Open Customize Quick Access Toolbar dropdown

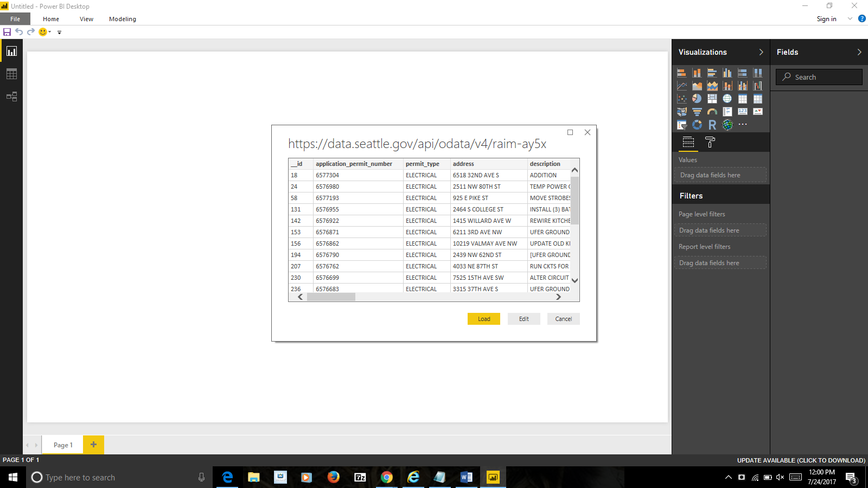pyautogui.click(x=60, y=33)
